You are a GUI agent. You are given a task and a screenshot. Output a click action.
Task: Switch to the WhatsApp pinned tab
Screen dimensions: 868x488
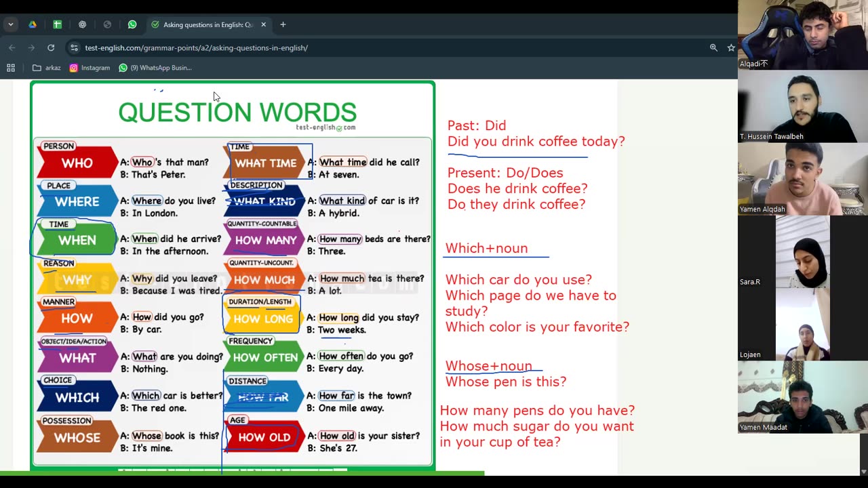[132, 24]
